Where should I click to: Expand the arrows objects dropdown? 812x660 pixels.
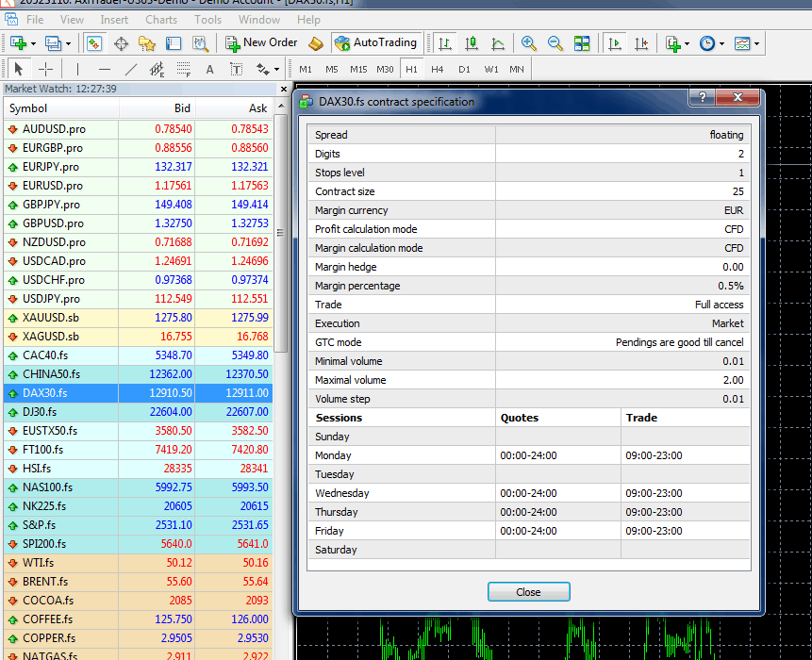[x=276, y=70]
